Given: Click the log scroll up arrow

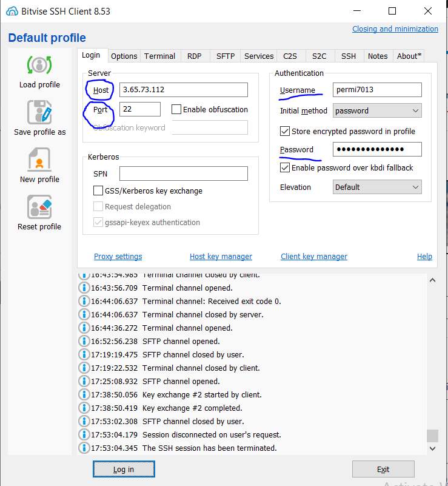Looking at the screenshot, I should coord(432,280).
